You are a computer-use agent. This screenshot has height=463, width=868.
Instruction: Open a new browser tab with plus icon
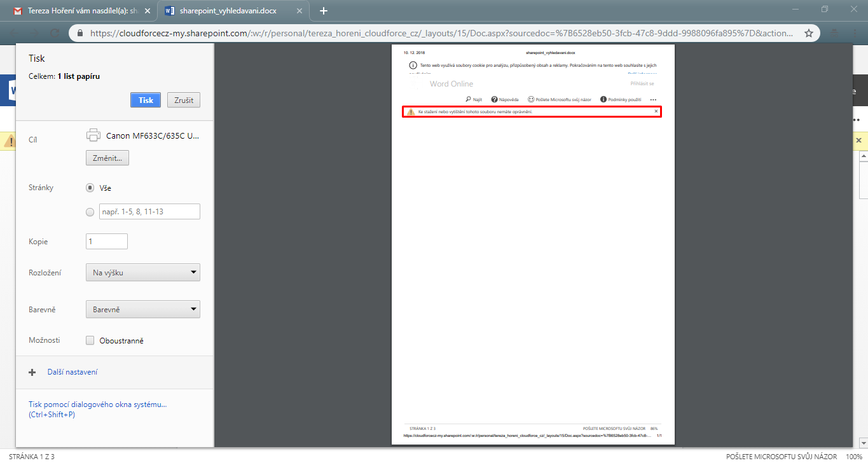(x=324, y=11)
